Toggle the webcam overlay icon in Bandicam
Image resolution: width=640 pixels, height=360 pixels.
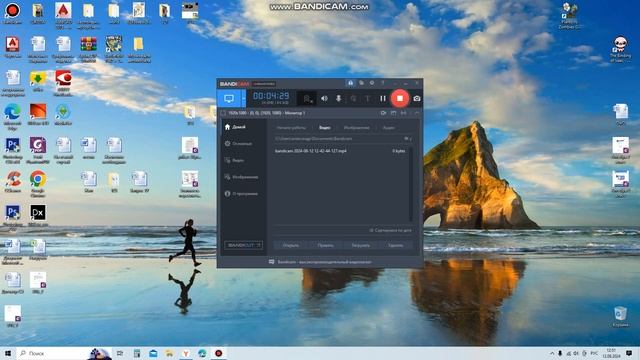pos(307,98)
